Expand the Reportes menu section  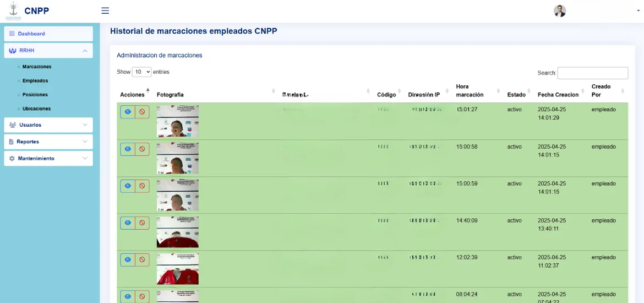[x=48, y=142]
